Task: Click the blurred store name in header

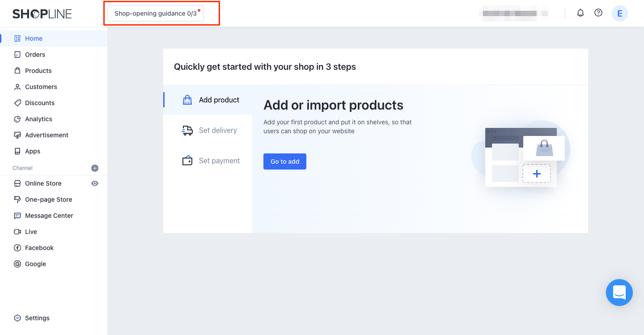Action: (x=513, y=13)
